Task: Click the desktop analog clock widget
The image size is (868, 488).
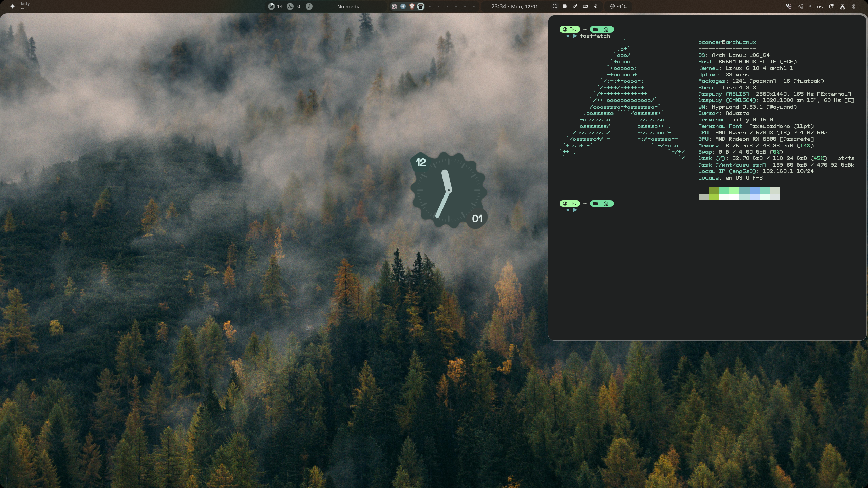Action: [x=449, y=190]
